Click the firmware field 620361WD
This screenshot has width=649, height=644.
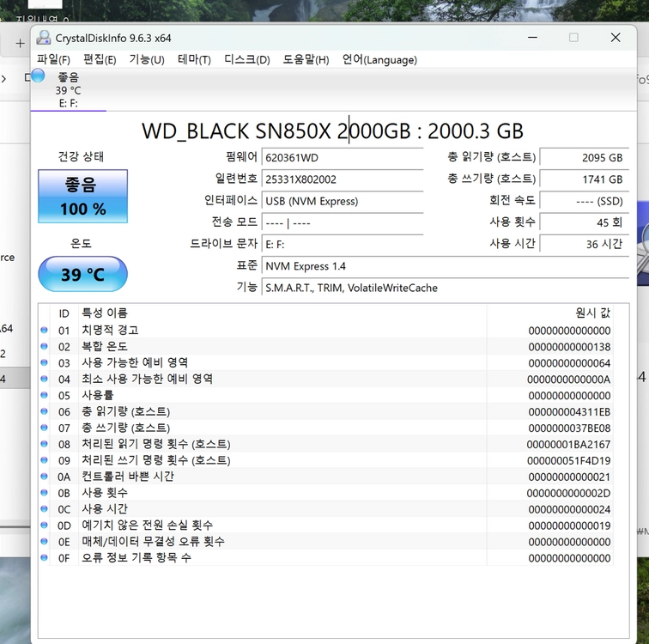pos(343,158)
